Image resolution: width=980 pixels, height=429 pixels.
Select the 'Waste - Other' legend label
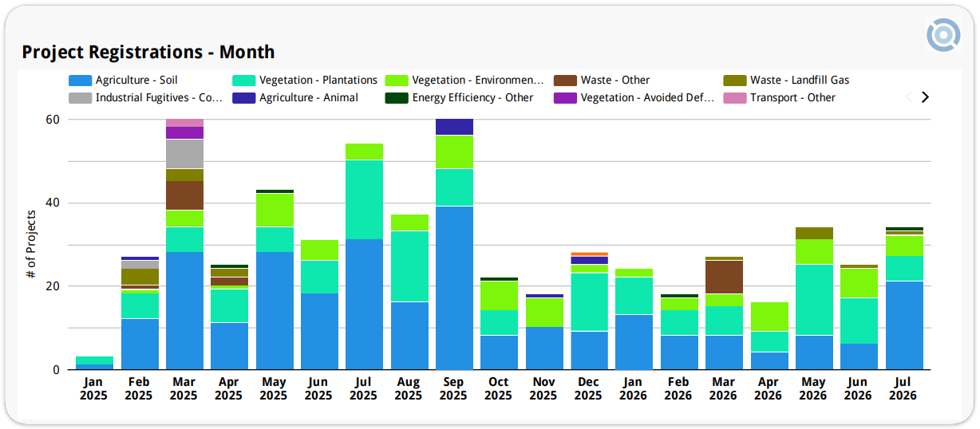pos(615,81)
